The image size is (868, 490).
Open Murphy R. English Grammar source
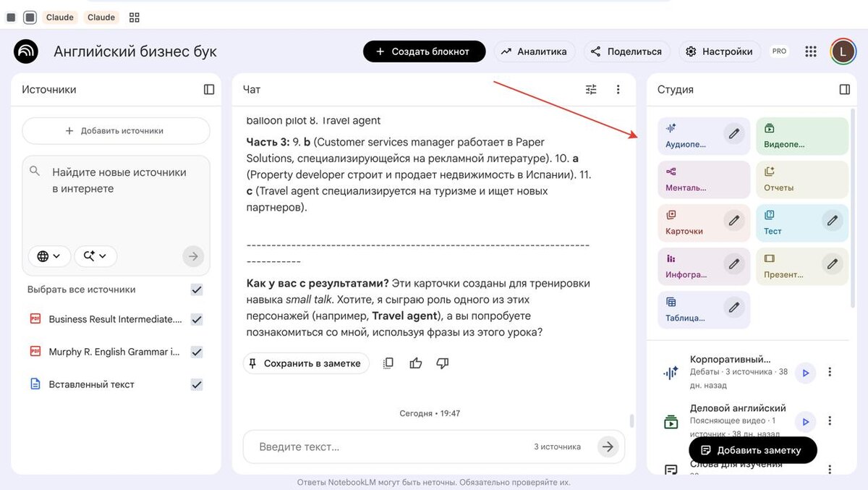click(114, 352)
